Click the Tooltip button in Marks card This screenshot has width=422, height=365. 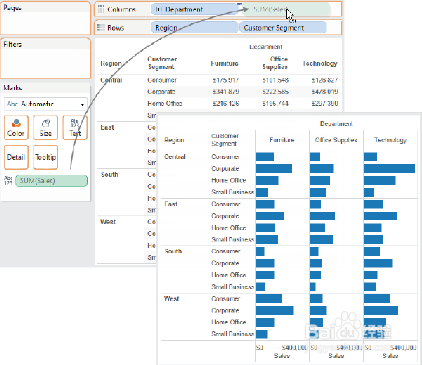[46, 157]
